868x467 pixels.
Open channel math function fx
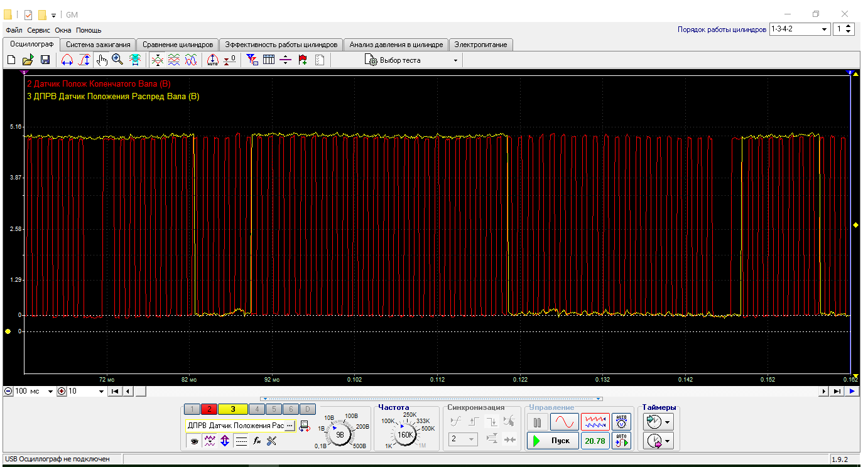(257, 441)
